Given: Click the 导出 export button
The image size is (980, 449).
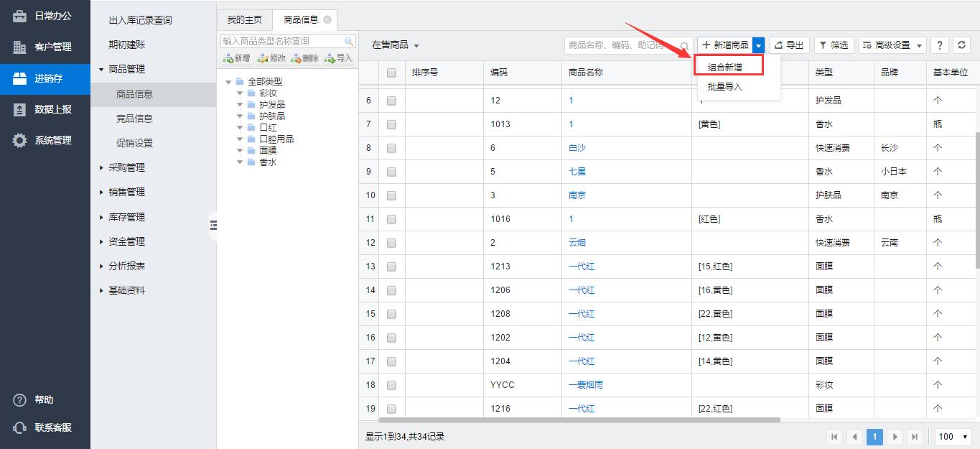Looking at the screenshot, I should click(x=790, y=45).
